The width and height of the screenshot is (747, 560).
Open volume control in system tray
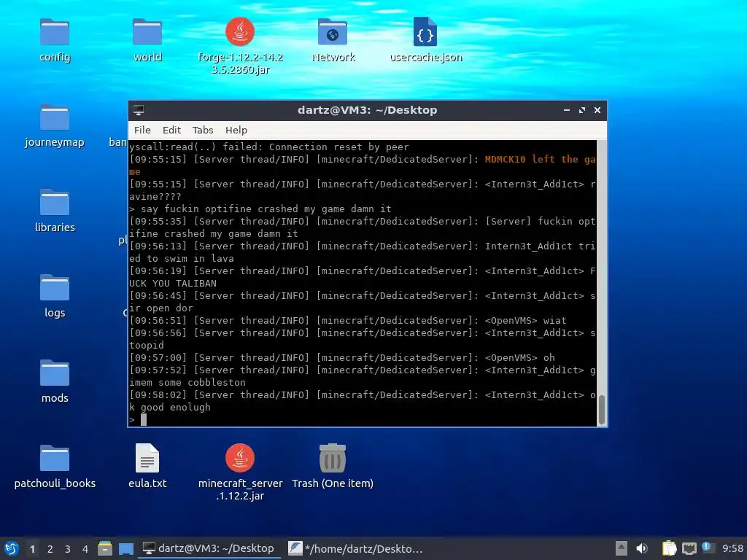coord(642,548)
